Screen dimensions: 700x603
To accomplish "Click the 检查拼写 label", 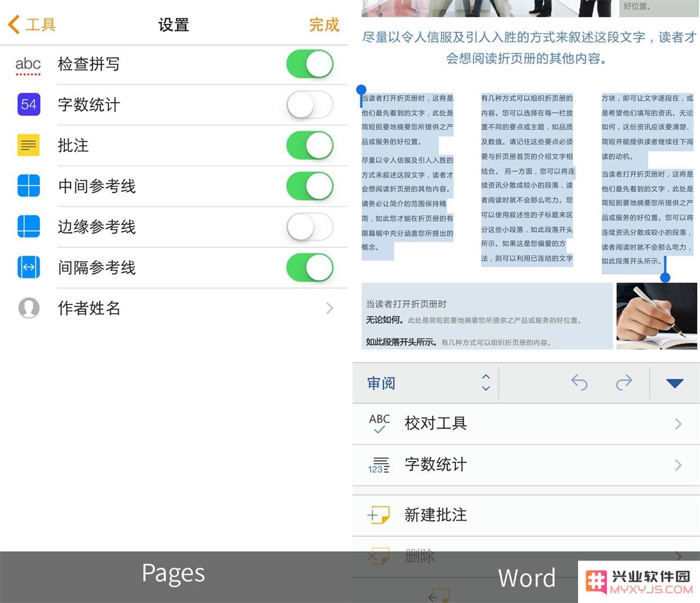I will [89, 64].
